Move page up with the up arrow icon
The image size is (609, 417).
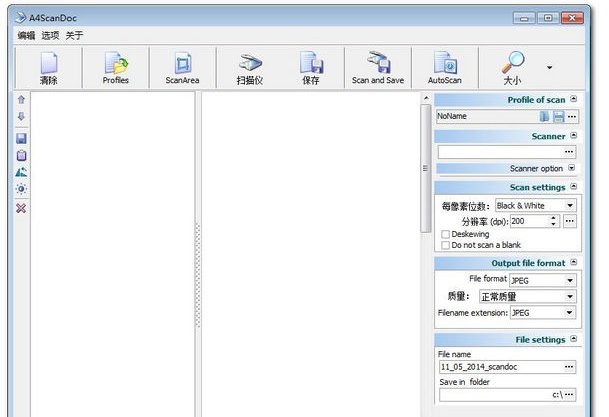pyautogui.click(x=21, y=99)
